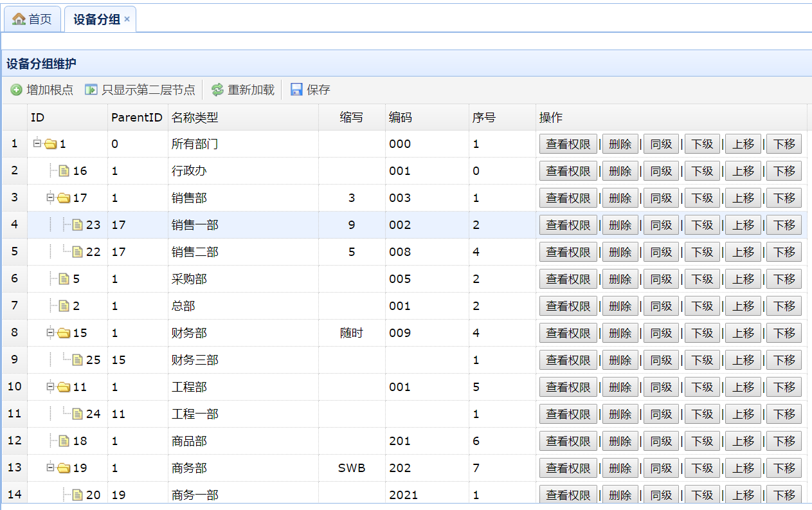Click the show second level nodes icon
The width and height of the screenshot is (812, 510).
tap(91, 90)
